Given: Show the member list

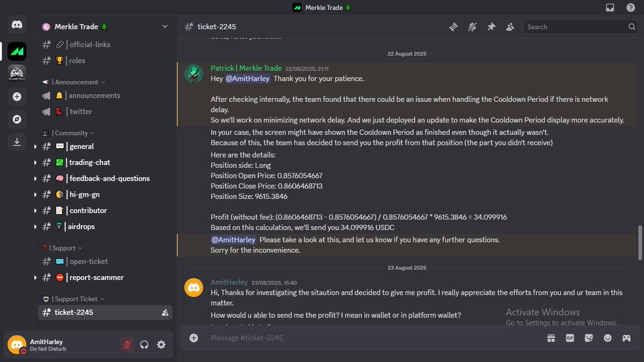Looking at the screenshot, I should pyautogui.click(x=510, y=26).
